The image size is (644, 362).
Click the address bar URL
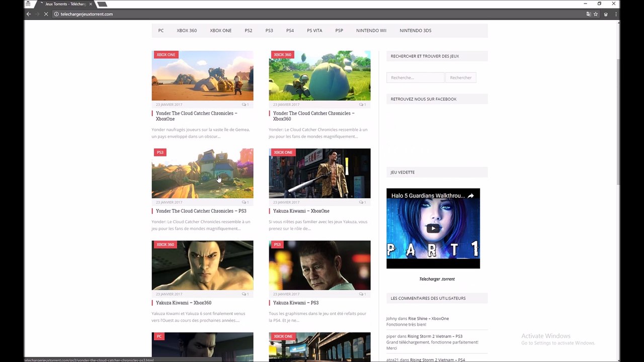point(87,14)
